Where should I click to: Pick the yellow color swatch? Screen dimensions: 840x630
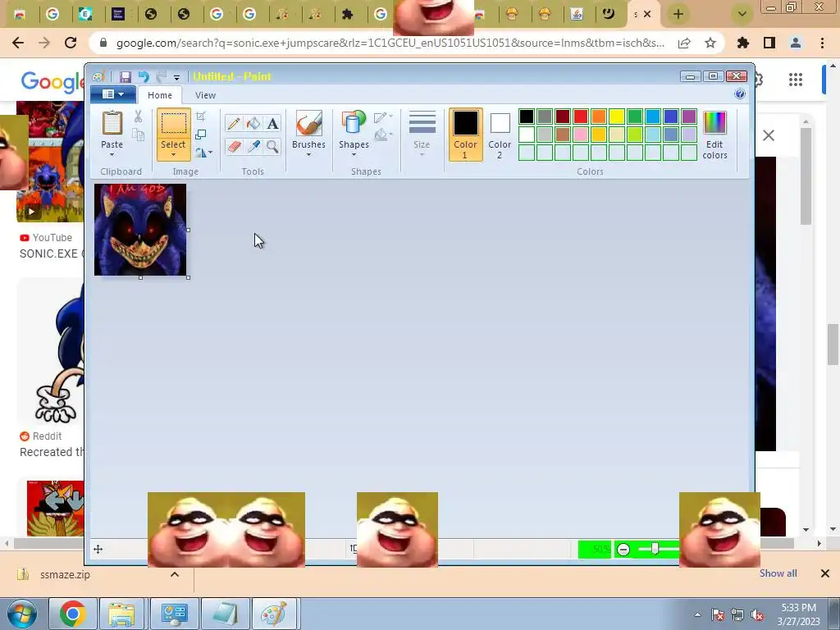[617, 116]
